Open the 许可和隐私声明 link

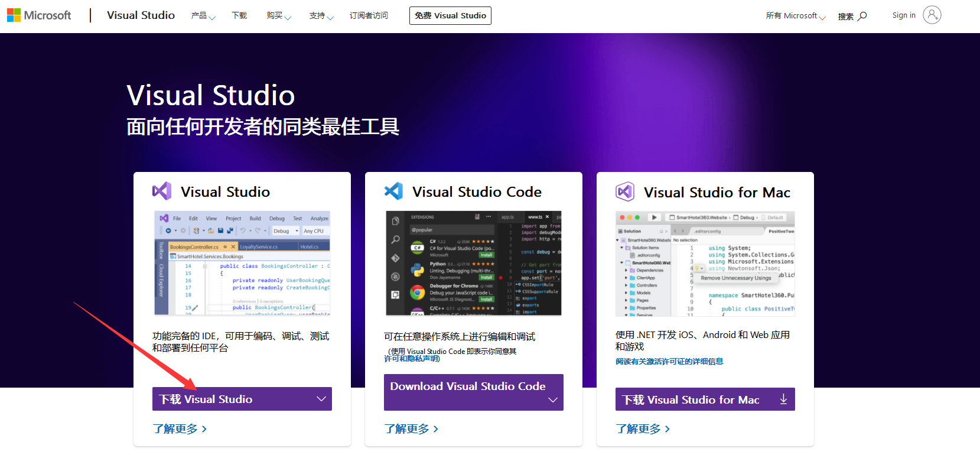pos(412,359)
